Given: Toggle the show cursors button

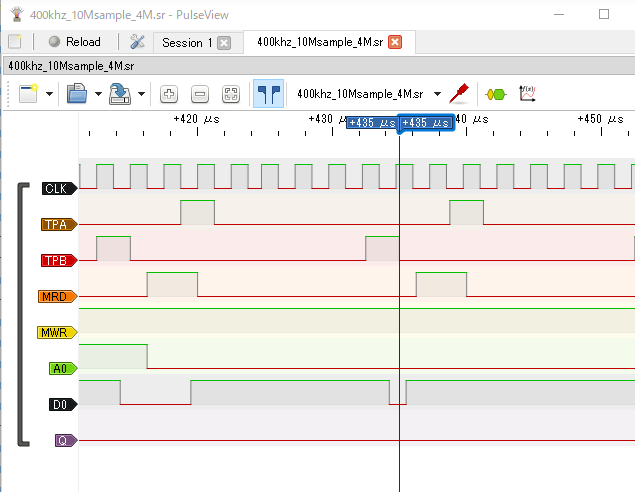Looking at the screenshot, I should pos(267,94).
